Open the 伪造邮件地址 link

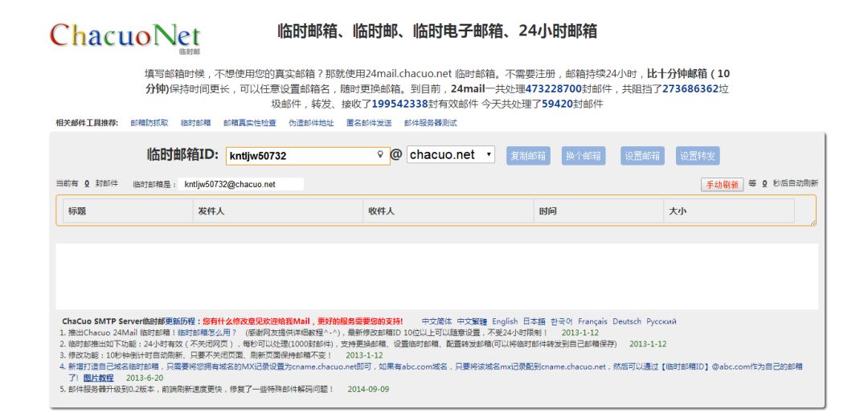point(311,123)
